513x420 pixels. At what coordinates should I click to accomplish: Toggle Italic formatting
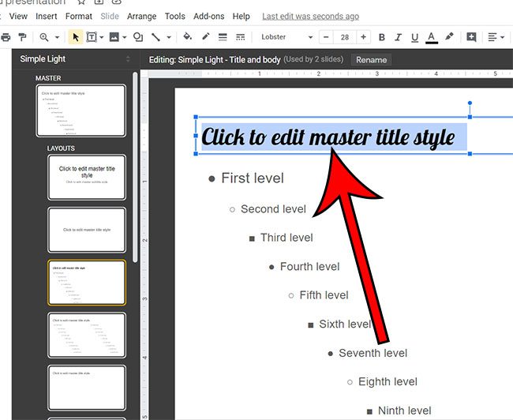point(399,37)
